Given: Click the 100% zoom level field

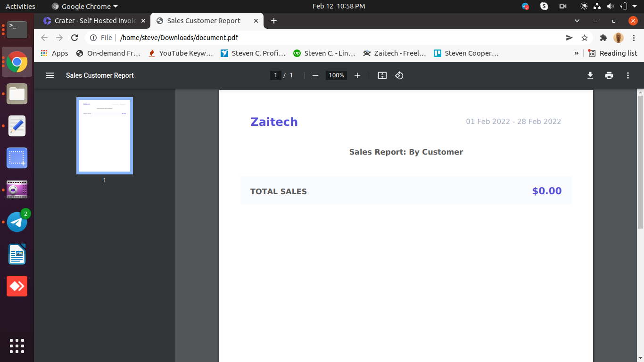Looking at the screenshot, I should point(336,75).
